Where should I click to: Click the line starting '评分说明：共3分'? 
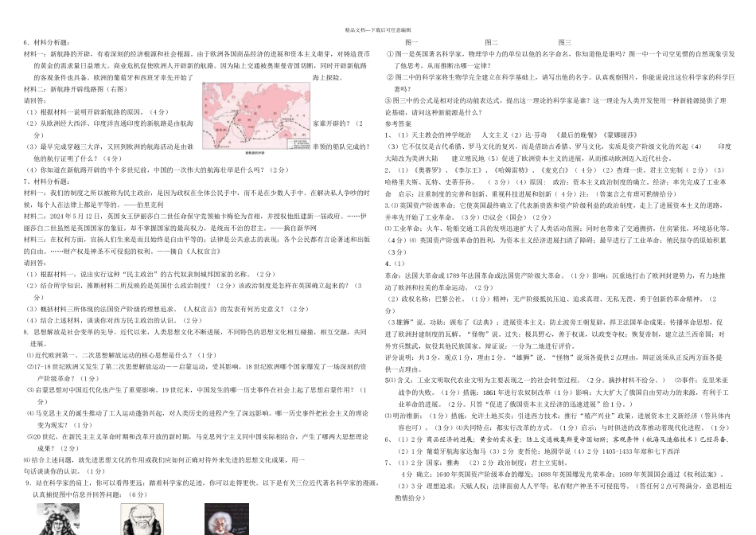click(554, 357)
